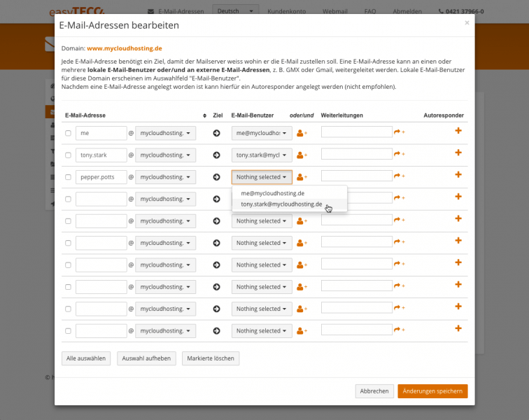Open the Deutsch language dropdown
The height and width of the screenshot is (420, 529).
tap(236, 10)
